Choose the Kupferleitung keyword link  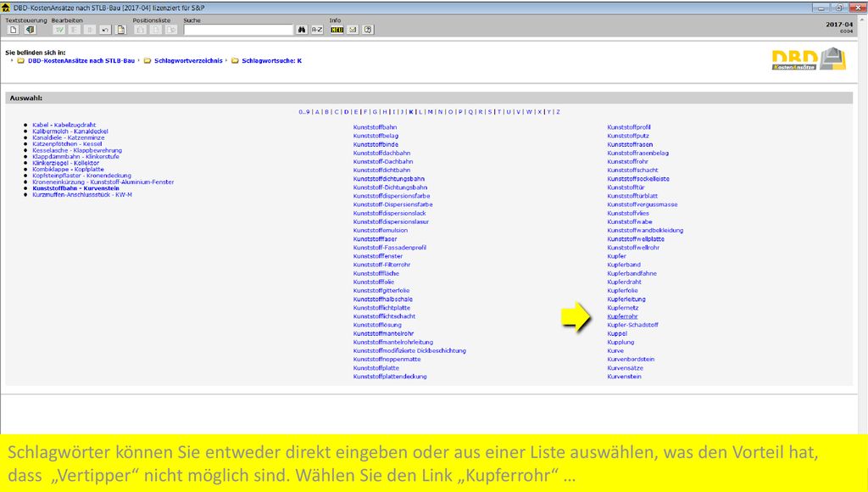(626, 299)
